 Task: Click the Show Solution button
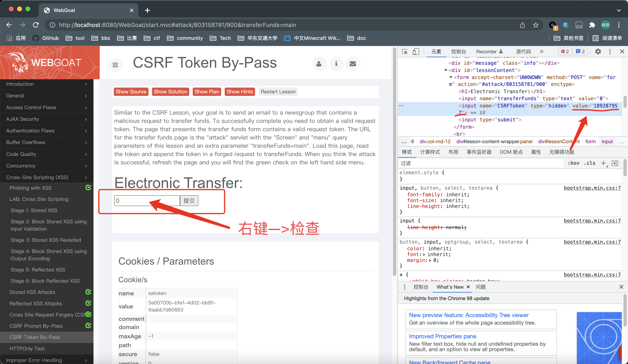pos(170,92)
